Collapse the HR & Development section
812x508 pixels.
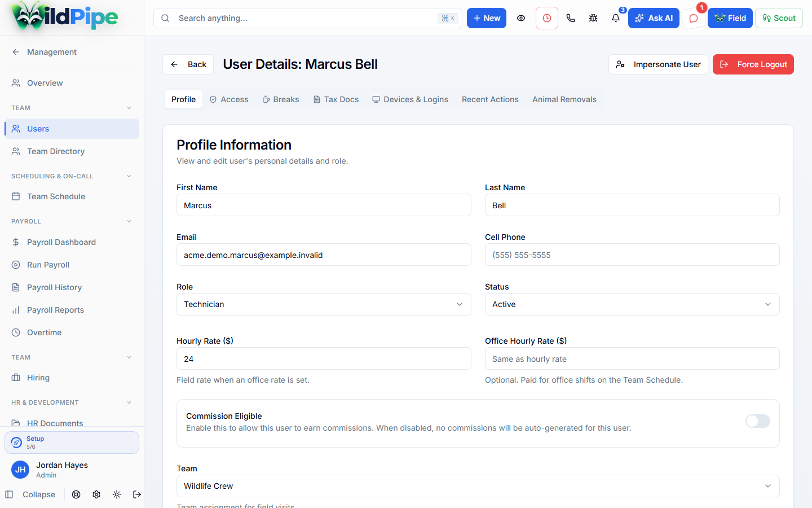point(72,402)
